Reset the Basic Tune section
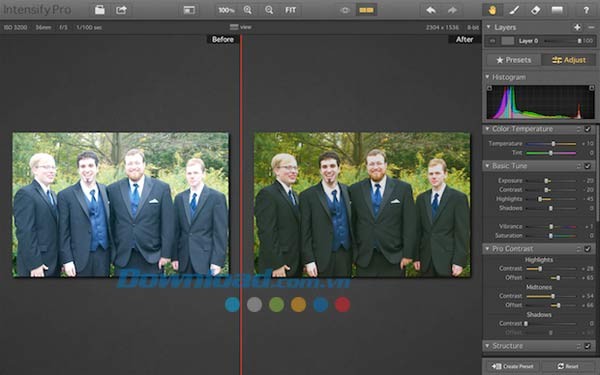 point(579,166)
